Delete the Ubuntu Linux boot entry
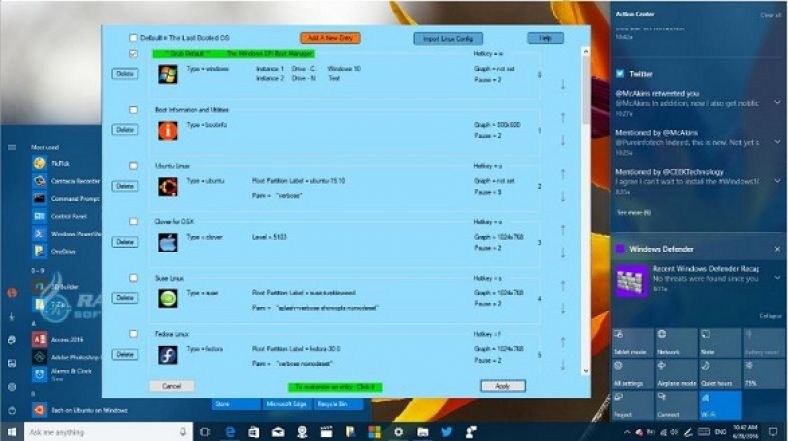 tap(125, 186)
